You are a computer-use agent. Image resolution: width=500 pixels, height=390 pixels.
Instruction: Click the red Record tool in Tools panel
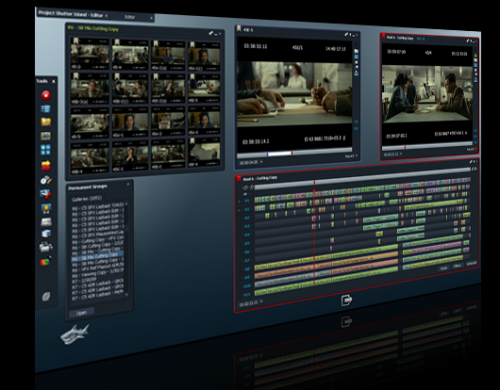(46, 95)
